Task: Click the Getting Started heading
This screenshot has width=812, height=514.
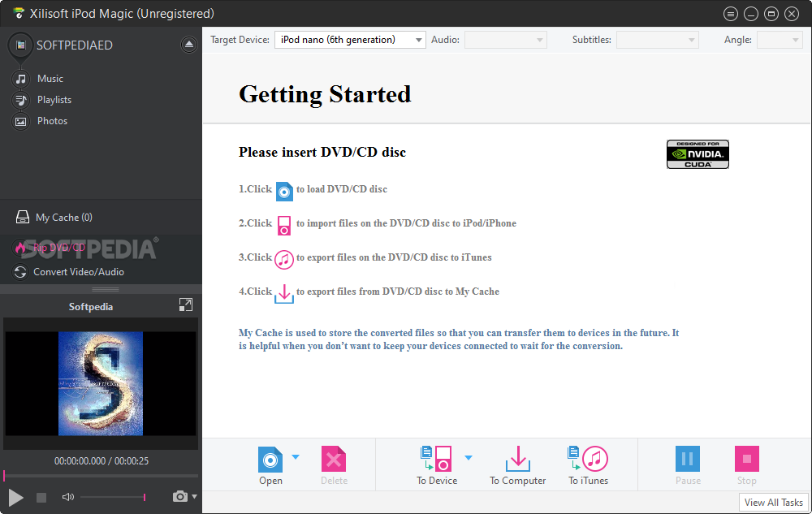Action: 325,95
